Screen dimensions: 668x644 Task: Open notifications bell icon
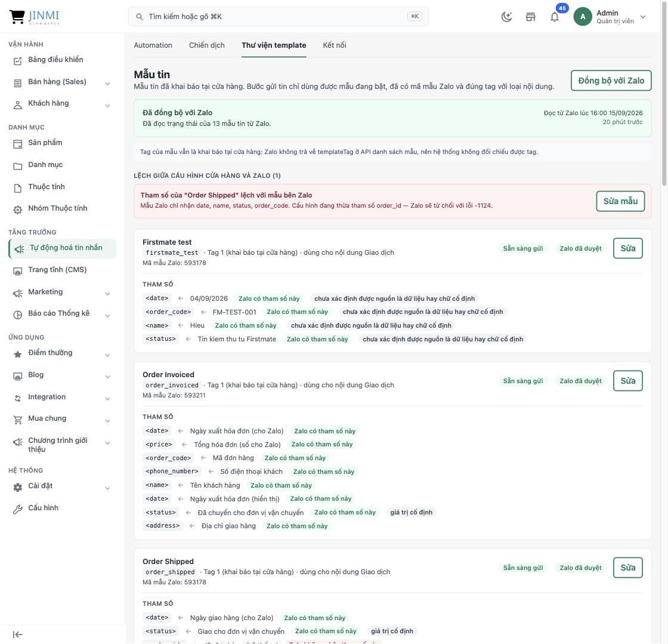tap(554, 17)
